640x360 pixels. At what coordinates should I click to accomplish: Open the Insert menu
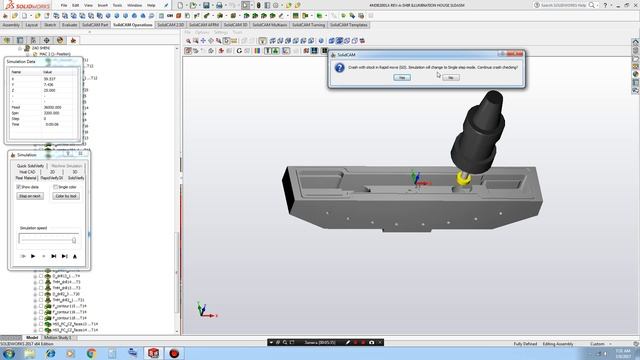(x=103, y=5)
